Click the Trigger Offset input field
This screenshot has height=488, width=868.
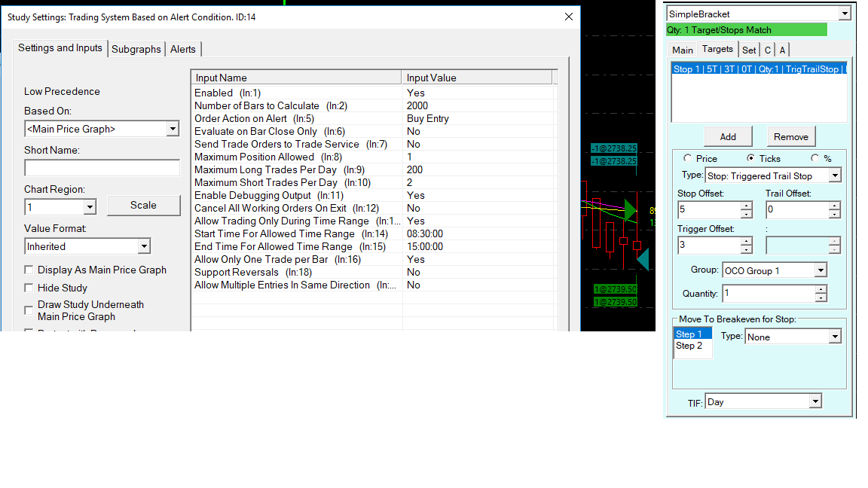pos(709,245)
